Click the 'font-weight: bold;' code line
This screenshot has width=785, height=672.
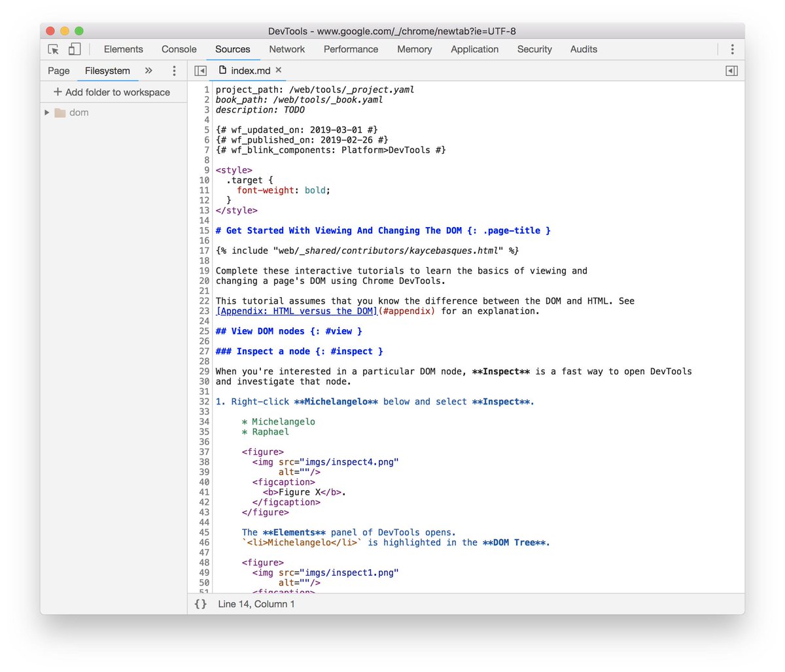click(284, 190)
